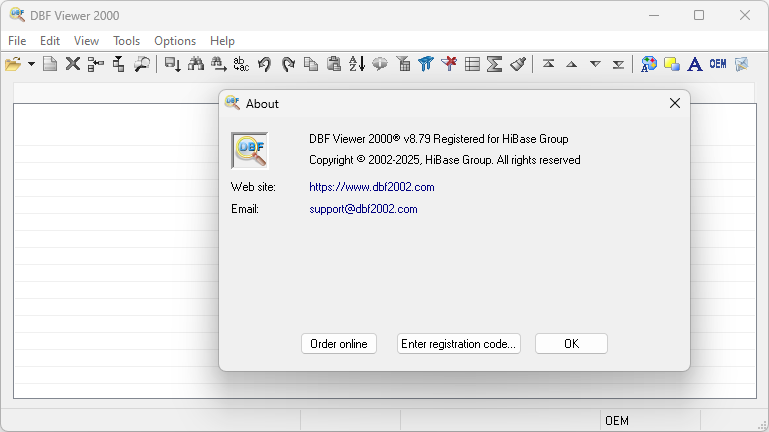The height and width of the screenshot is (432, 769).
Task: Click the Find next binoculars-arrow icon
Action: click(219, 64)
